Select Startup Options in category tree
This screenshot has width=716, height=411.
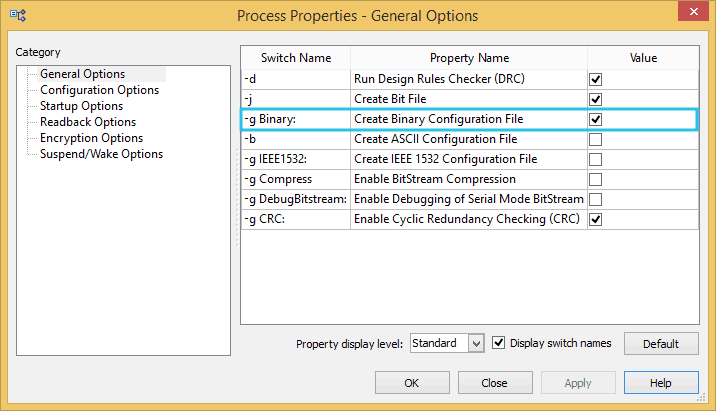[81, 106]
